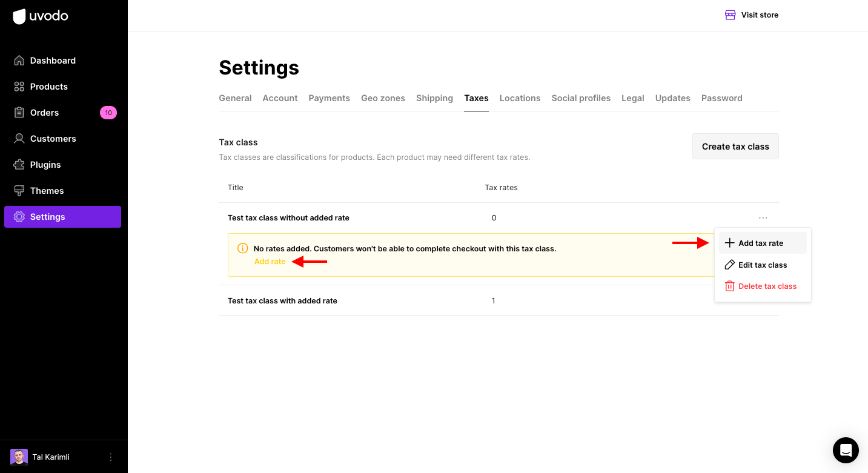Open user options beside Tal Karimli

(x=110, y=457)
